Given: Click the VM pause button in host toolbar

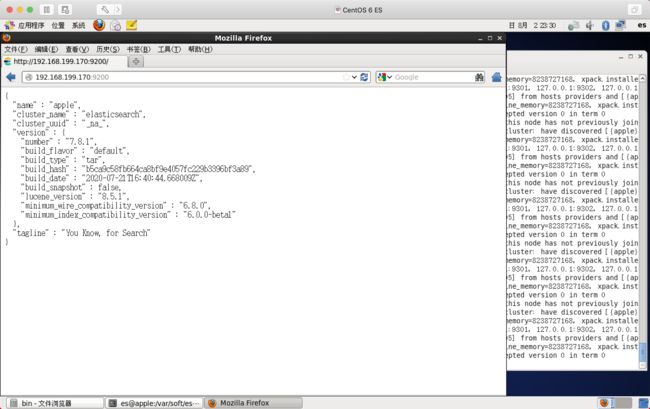Looking at the screenshot, I should [47, 10].
